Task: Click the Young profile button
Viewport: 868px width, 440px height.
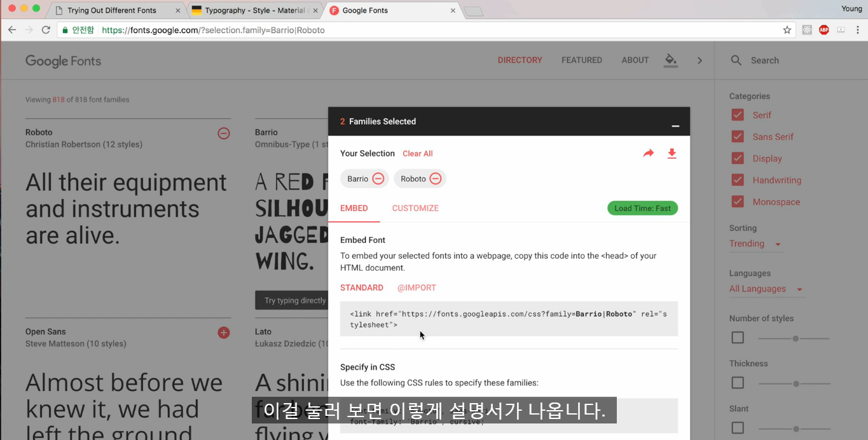Action: tap(851, 8)
